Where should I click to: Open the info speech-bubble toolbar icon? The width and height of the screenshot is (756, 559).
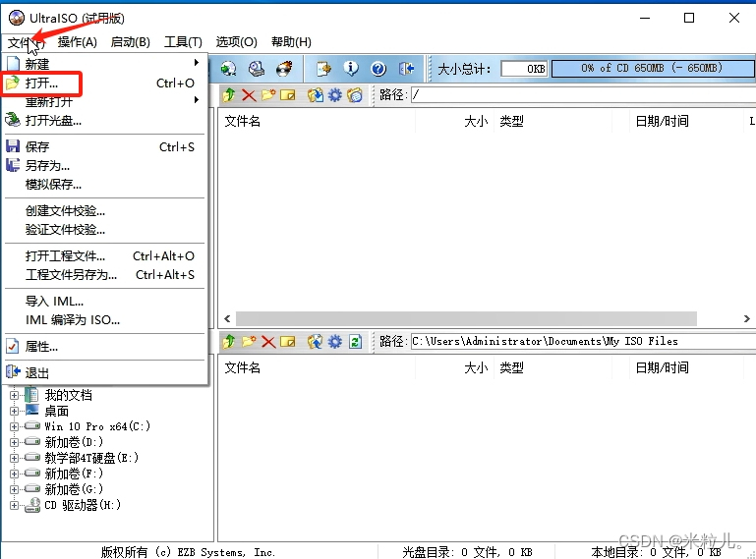tap(351, 69)
